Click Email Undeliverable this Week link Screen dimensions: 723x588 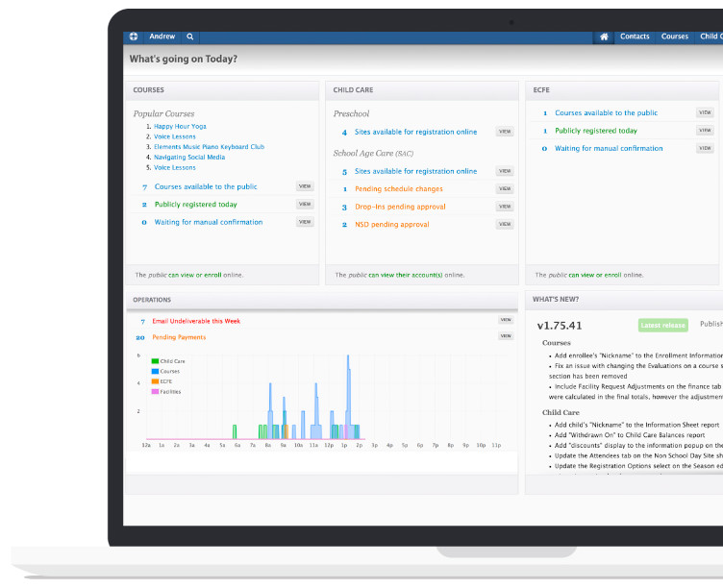pos(196,321)
